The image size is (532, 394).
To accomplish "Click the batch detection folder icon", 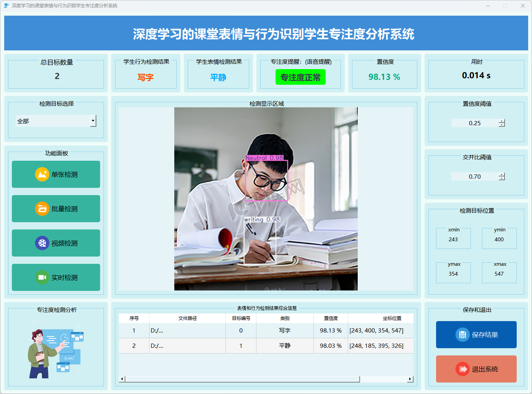I will pyautogui.click(x=42, y=209).
